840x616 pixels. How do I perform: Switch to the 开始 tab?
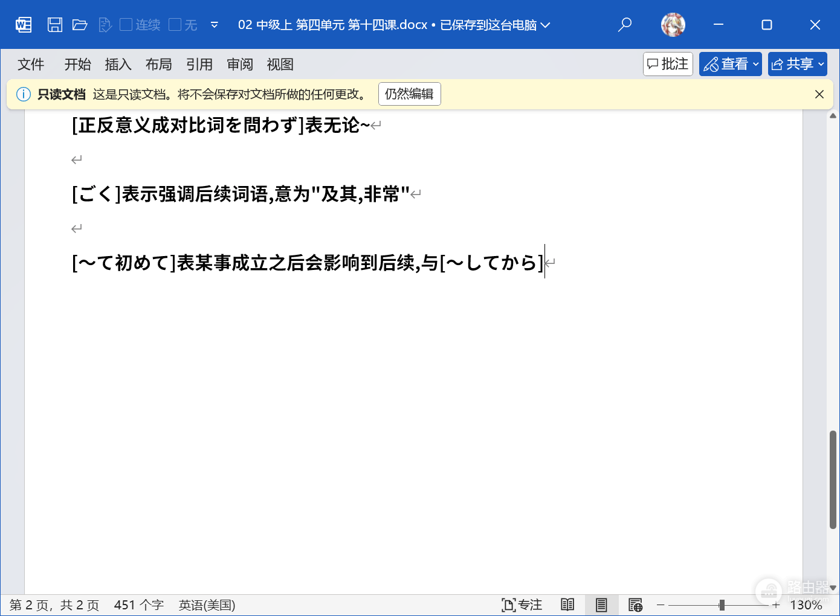pos(77,65)
